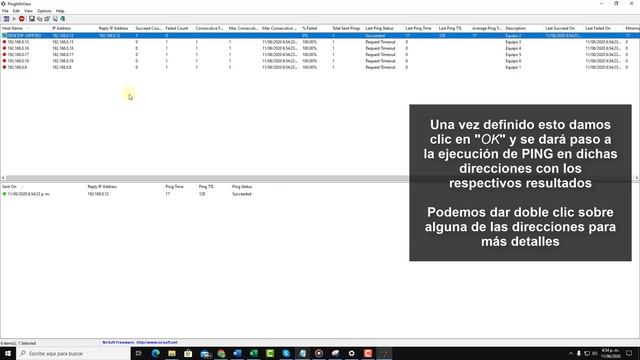Click green status icon in lower ping log
Image resolution: width=640 pixels, height=360 pixels.
click(x=4, y=194)
